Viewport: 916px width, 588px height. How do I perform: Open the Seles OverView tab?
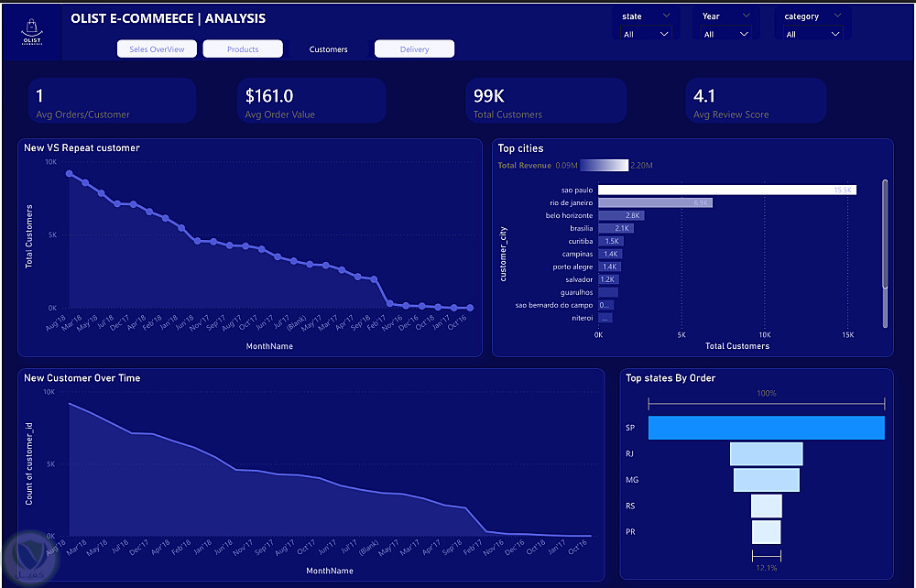coord(157,49)
